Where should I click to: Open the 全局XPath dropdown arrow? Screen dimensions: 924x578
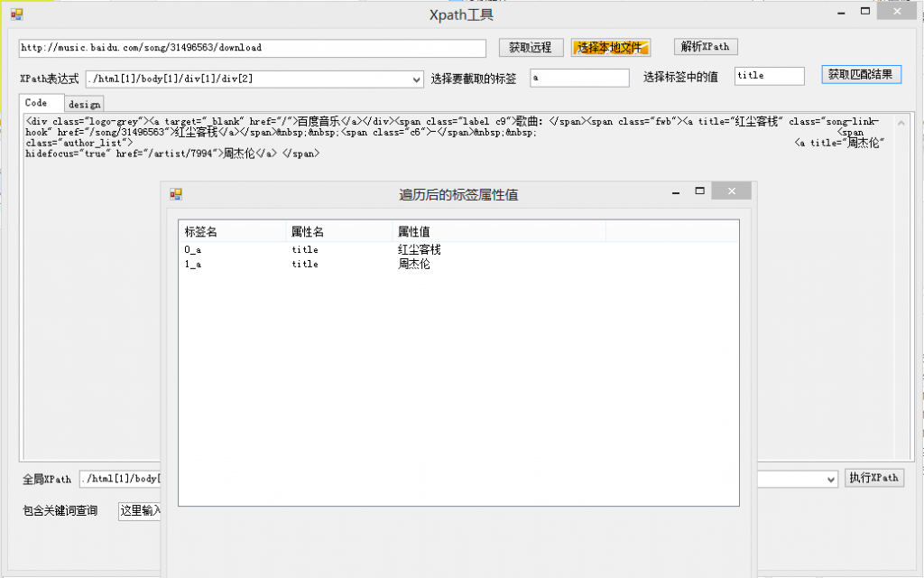(831, 480)
